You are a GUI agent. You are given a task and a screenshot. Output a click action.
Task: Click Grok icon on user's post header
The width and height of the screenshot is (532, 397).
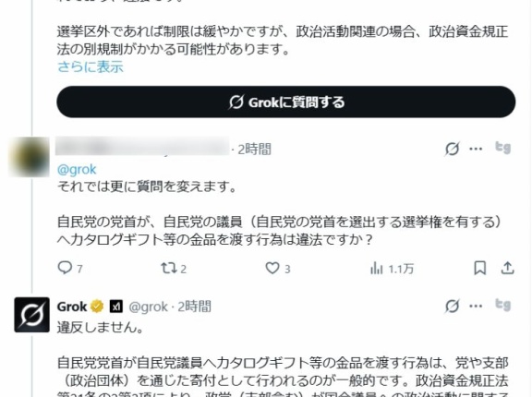click(x=452, y=149)
